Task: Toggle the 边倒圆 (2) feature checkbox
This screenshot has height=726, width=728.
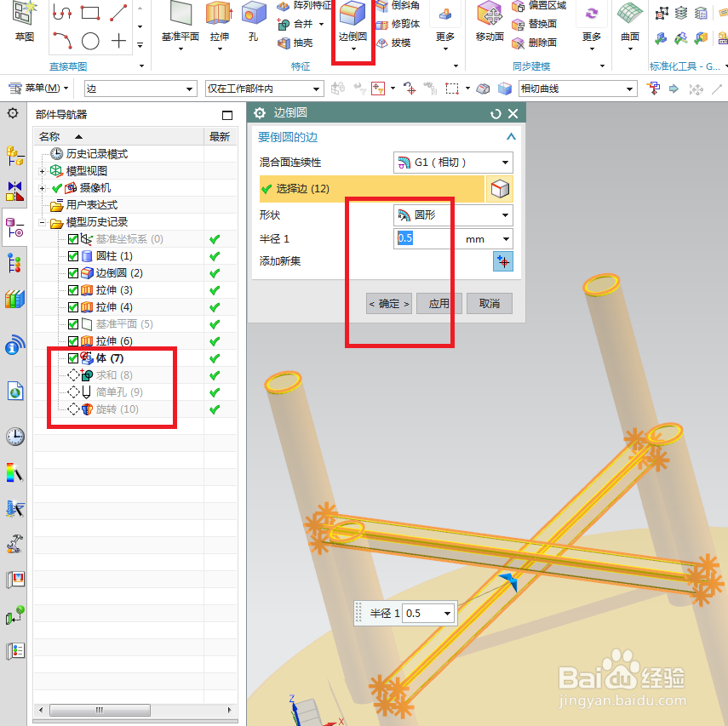Action: [x=73, y=273]
